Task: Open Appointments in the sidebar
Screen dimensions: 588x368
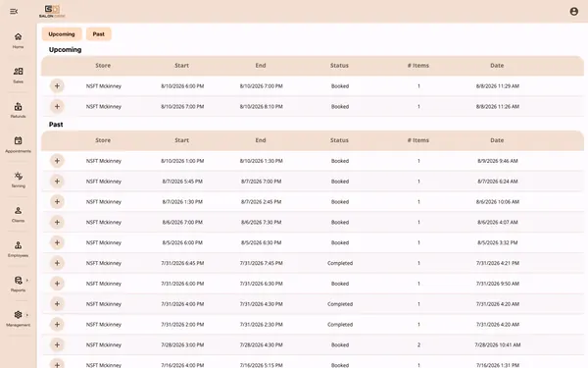Action: [x=18, y=144]
